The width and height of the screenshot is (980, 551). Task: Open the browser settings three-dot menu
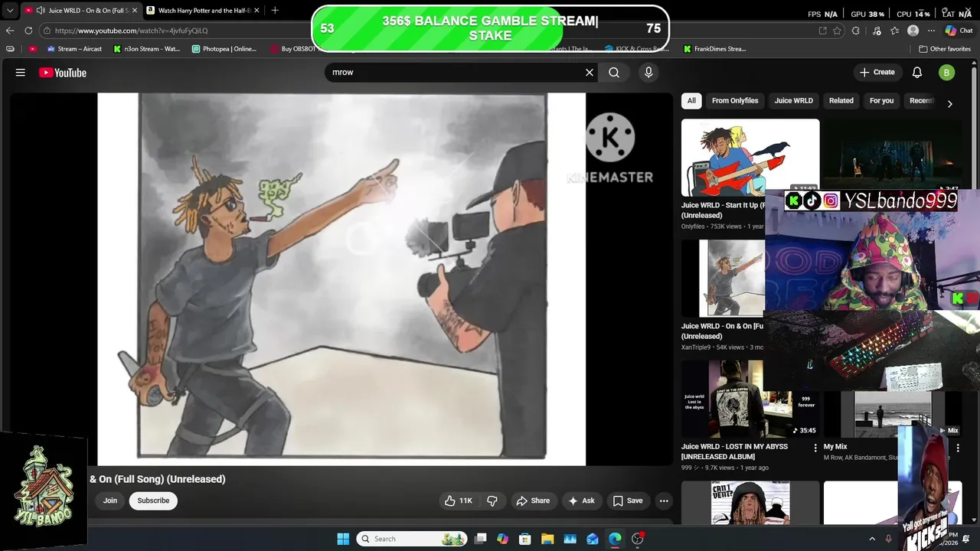point(931,31)
